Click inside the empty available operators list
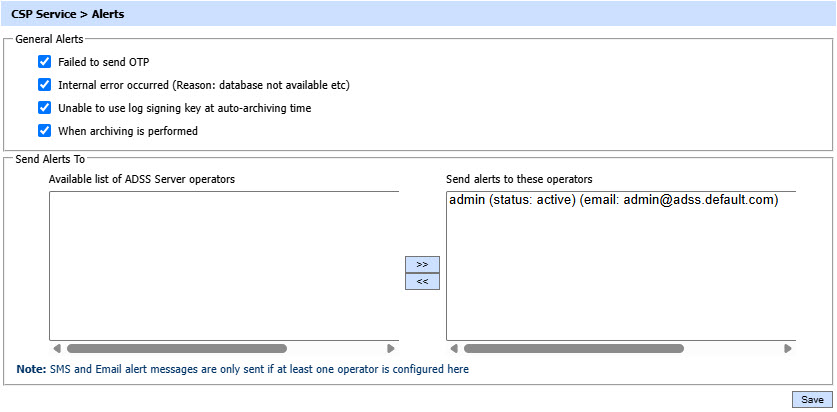Screen dimensions: 837x412 (223, 265)
